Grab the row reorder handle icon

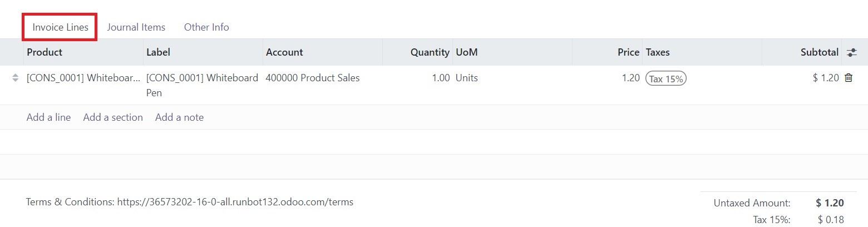point(15,78)
